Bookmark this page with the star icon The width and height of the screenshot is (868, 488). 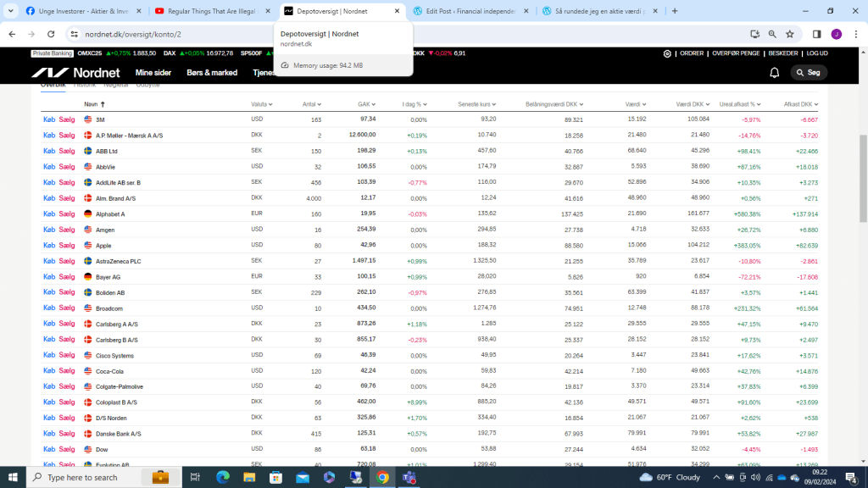790,34
